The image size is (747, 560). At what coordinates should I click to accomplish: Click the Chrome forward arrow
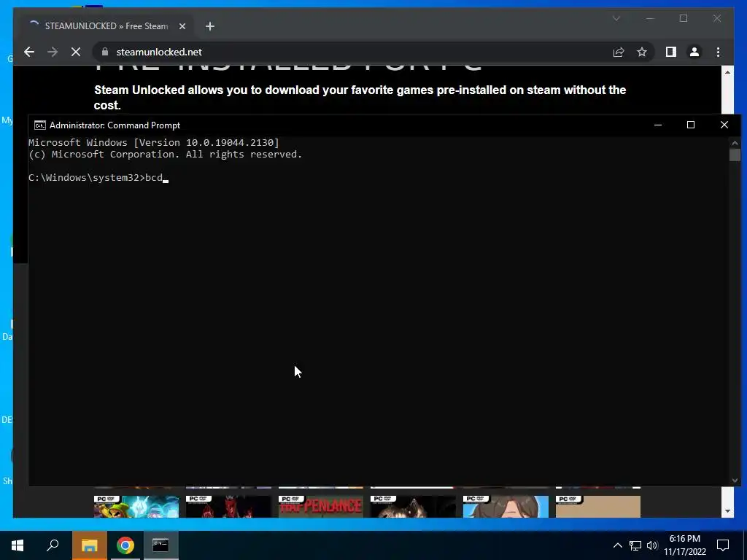[x=53, y=52]
